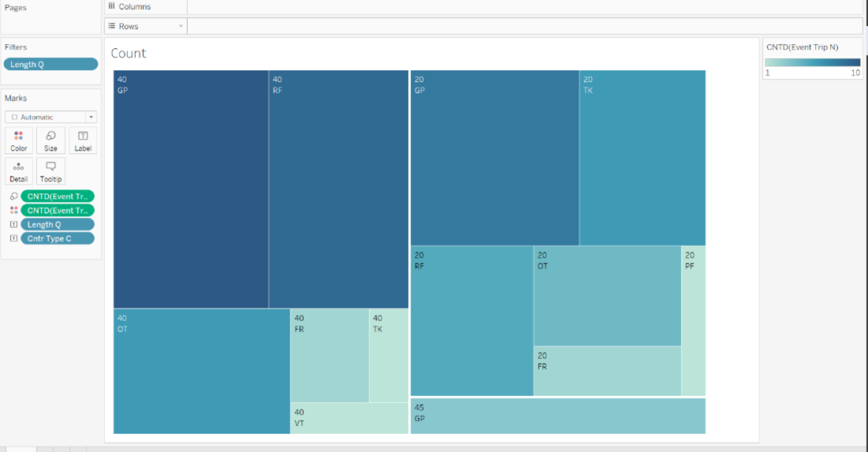Click the Columns shelf icon
The height and width of the screenshot is (452, 868).
111,6
